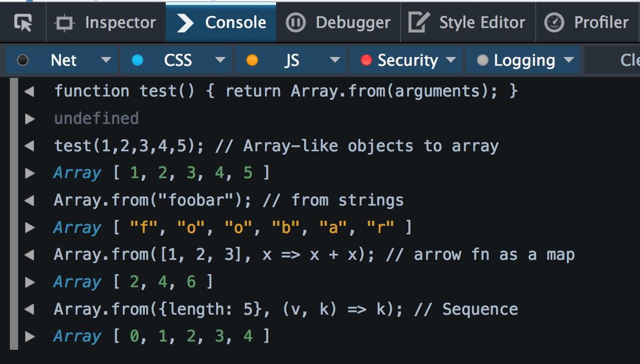This screenshot has width=640, height=364.
Task: Expand the Array [0, 1, 2, 3, 4] output
Action: (30, 337)
